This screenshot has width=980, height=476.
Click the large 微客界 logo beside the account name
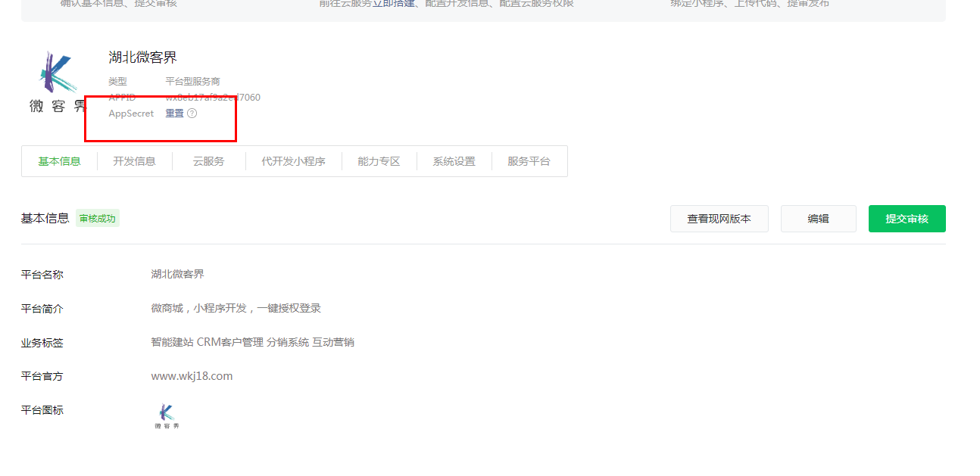point(58,82)
